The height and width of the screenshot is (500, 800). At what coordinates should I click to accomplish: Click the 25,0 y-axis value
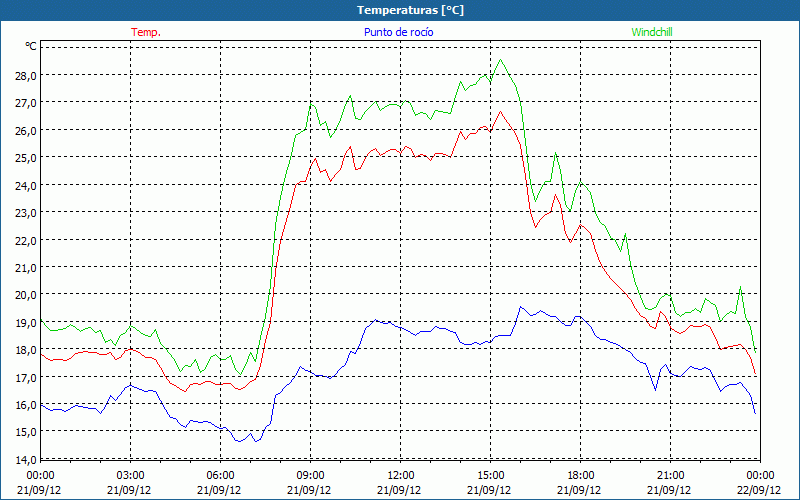[26, 158]
